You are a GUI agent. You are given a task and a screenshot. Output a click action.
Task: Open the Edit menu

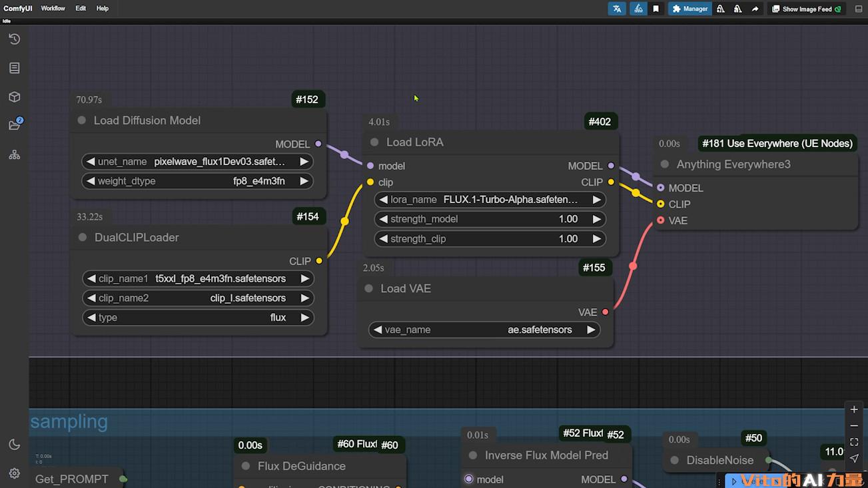81,9
